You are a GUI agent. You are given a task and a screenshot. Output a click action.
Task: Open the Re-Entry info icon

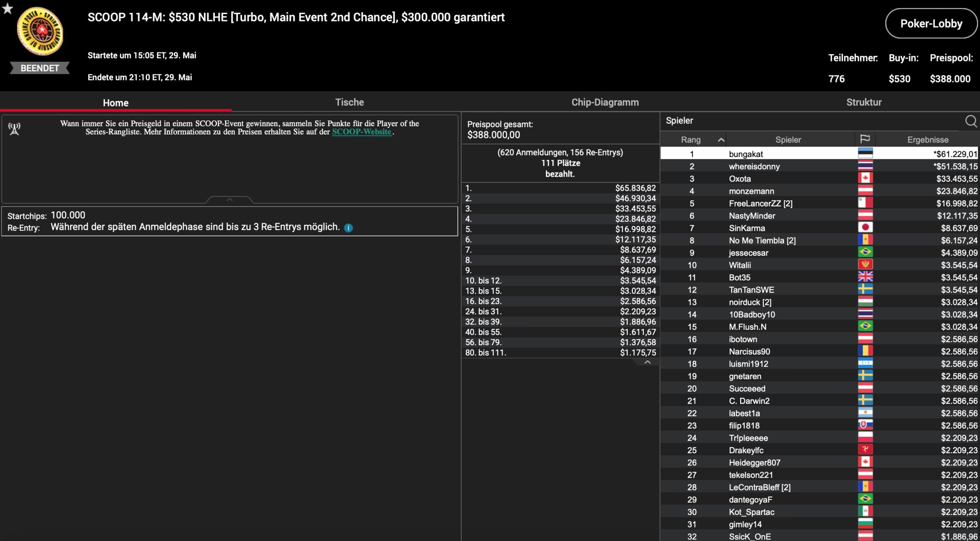pyautogui.click(x=348, y=228)
